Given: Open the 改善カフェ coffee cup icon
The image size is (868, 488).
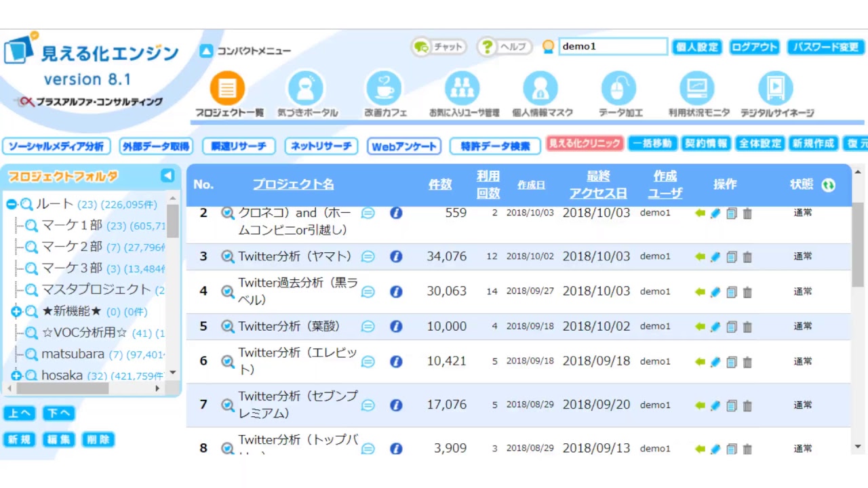Looking at the screenshot, I should pos(385,89).
